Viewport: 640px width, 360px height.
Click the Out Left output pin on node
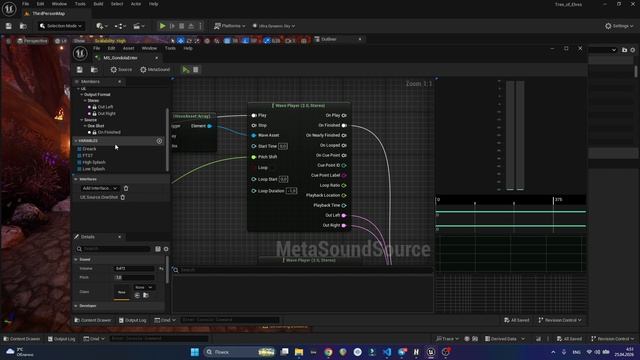tap(344, 215)
